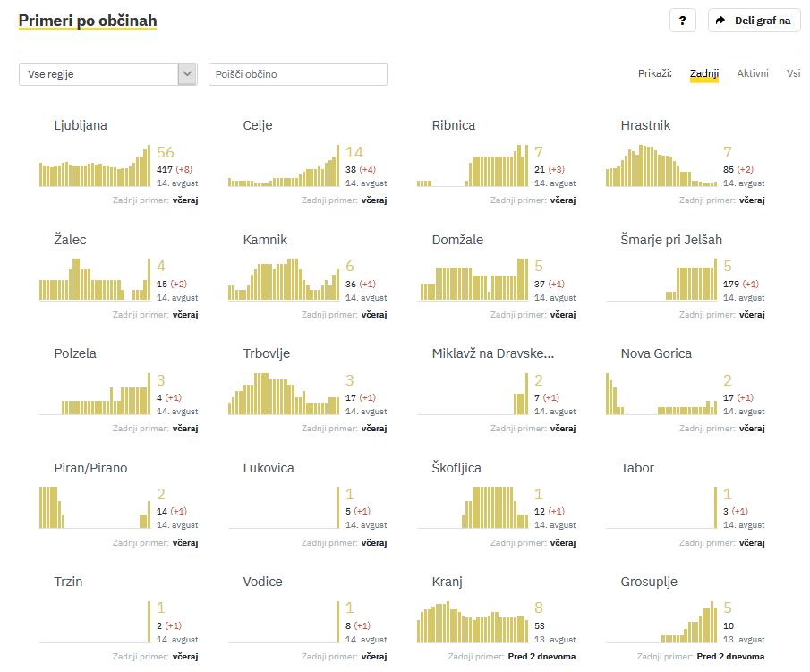Image resolution: width=810 pixels, height=672 pixels.
Task: Click the Trbovlje bar chart
Action: point(284,395)
